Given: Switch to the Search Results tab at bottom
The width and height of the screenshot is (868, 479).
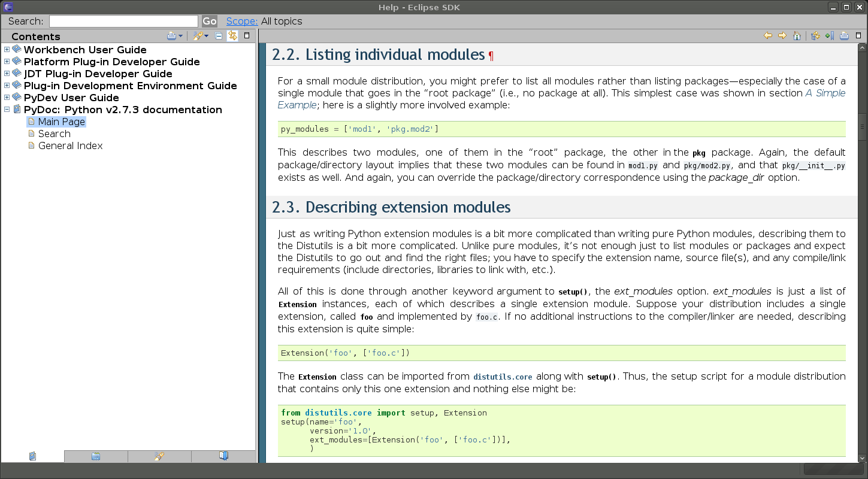Looking at the screenshot, I should tap(159, 456).
